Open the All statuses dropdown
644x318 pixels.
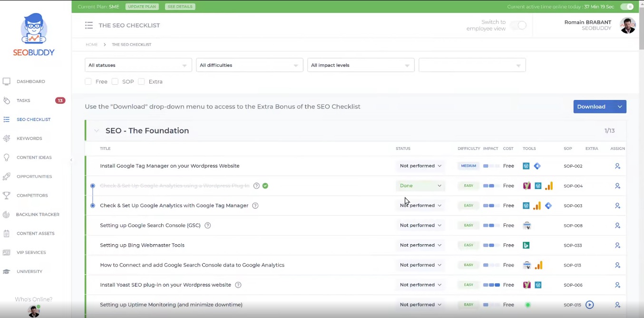pyautogui.click(x=138, y=65)
